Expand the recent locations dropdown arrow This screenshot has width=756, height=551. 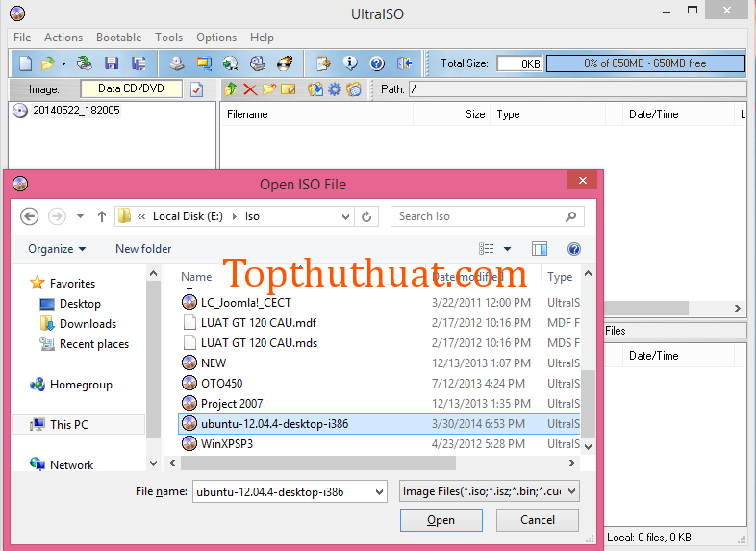coord(80,216)
